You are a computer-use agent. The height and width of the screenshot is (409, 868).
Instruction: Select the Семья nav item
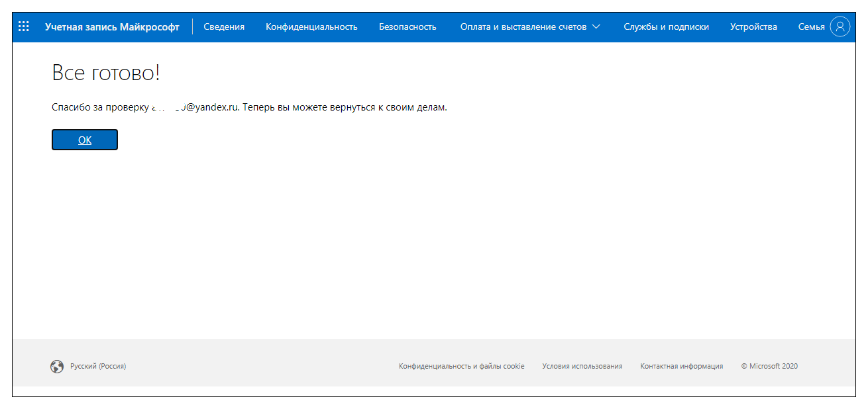tap(811, 27)
